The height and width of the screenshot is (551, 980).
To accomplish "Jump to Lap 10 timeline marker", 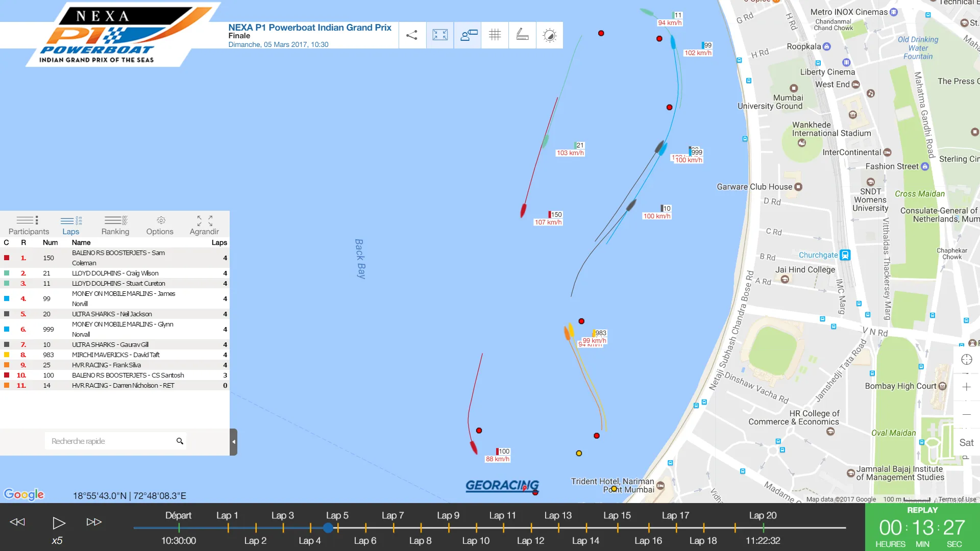I will pyautogui.click(x=476, y=540).
